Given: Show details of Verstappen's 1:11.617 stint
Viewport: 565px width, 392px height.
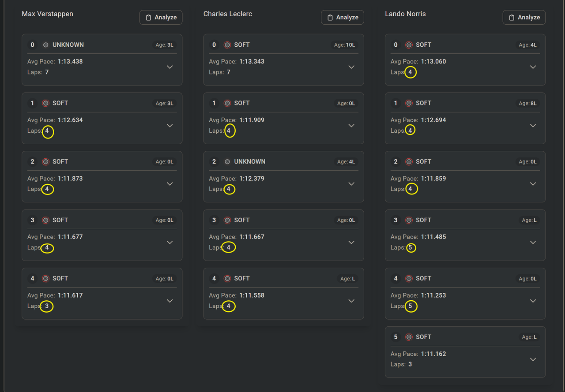Looking at the screenshot, I should tap(170, 301).
